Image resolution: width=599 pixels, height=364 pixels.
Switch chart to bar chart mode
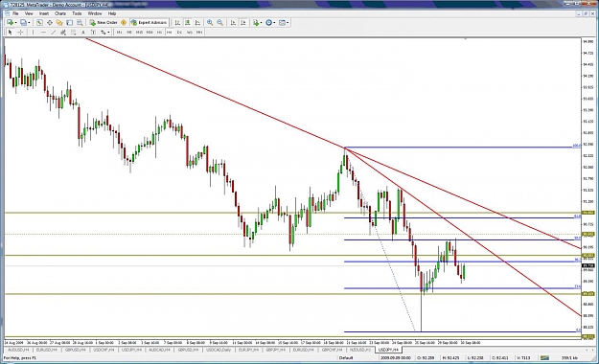click(177, 23)
